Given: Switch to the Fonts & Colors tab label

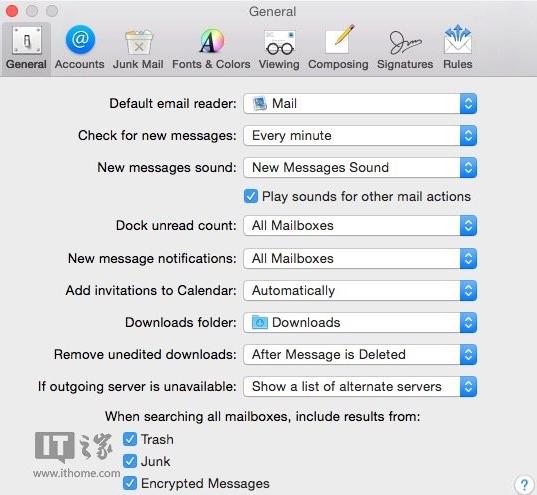Looking at the screenshot, I should tap(211, 64).
